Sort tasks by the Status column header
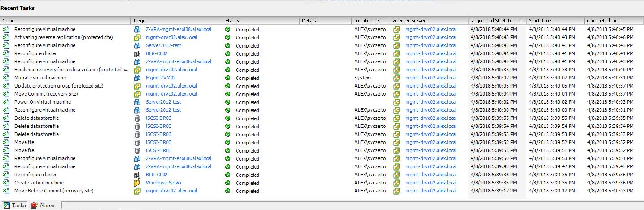The width and height of the screenshot is (644, 210). pyautogui.click(x=261, y=21)
